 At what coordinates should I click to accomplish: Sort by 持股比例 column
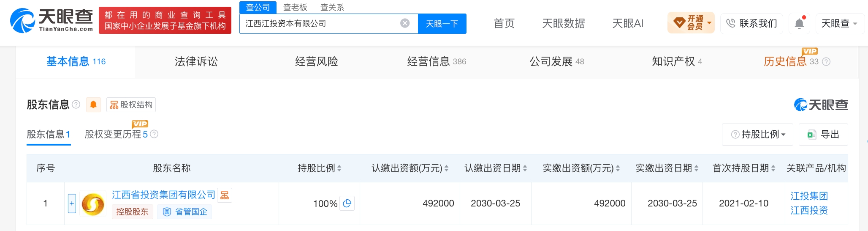click(x=339, y=168)
